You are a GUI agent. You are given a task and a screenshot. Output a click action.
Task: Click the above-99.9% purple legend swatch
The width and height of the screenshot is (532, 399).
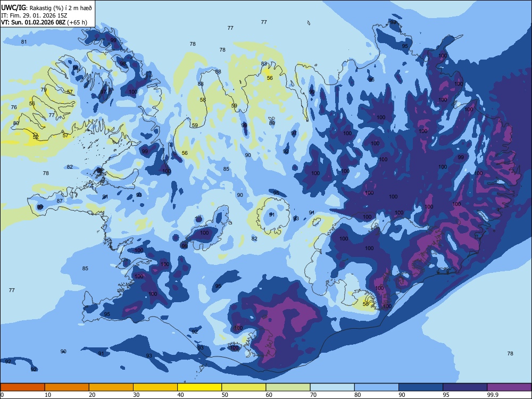click(509, 387)
